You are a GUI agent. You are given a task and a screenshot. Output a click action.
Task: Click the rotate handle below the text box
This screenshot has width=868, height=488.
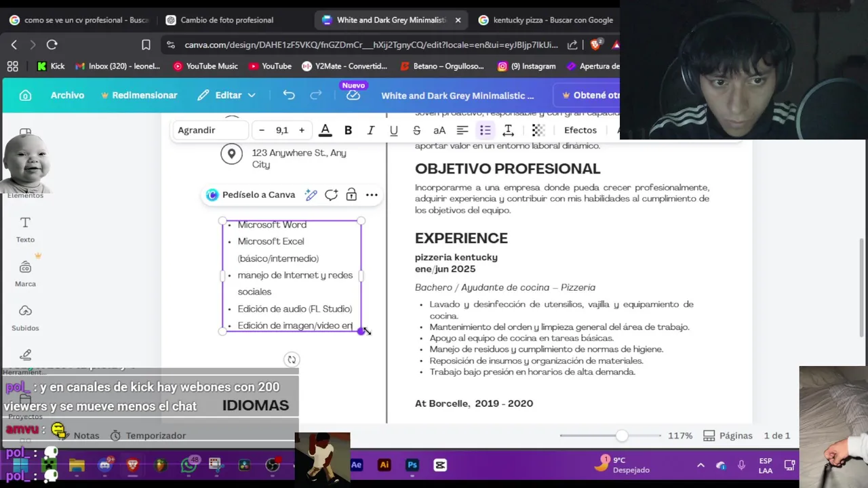[292, 360]
